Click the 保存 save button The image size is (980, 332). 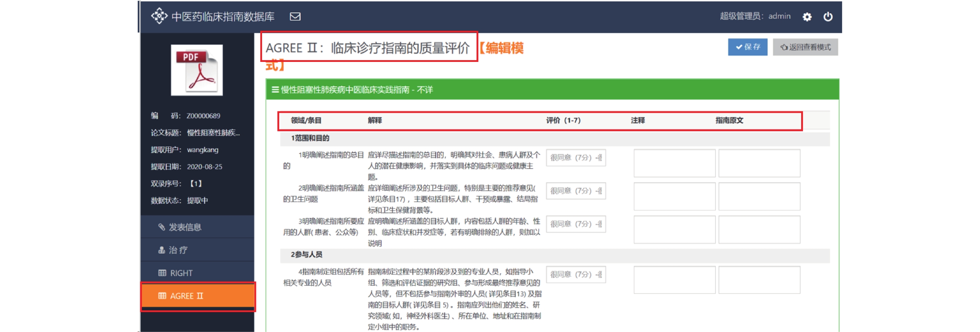747,47
